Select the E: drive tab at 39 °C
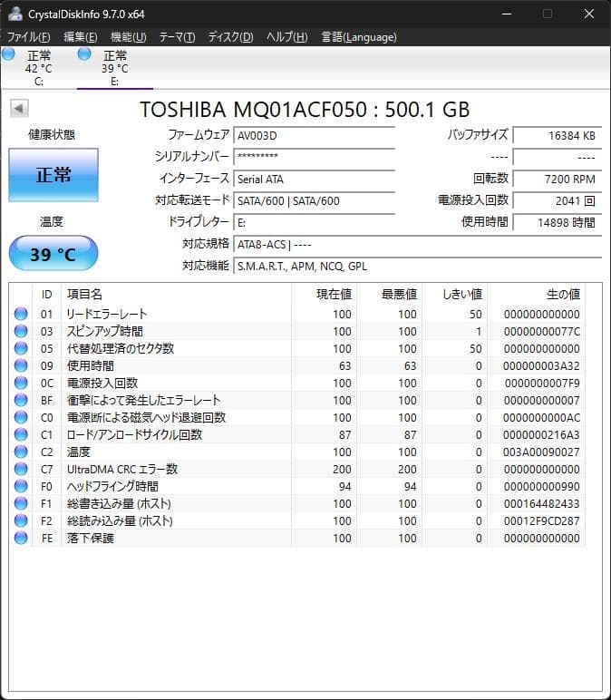611x700 pixels. (115, 68)
